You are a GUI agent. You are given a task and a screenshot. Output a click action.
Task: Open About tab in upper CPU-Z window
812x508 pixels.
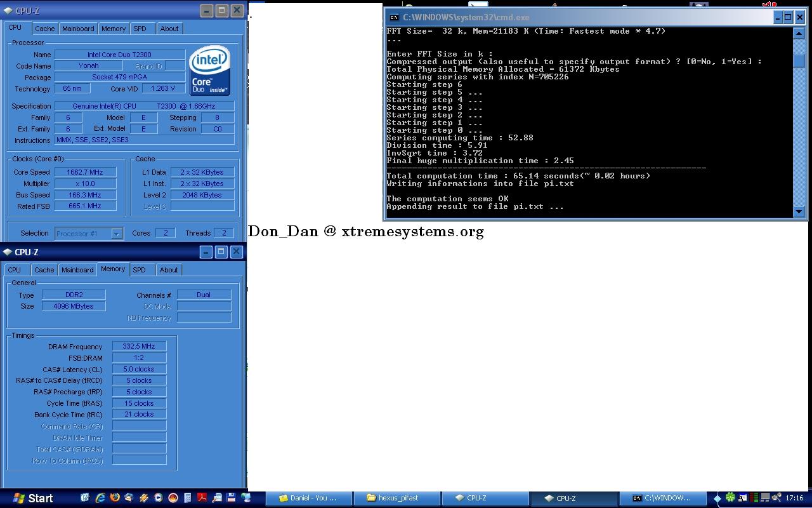tap(169, 29)
